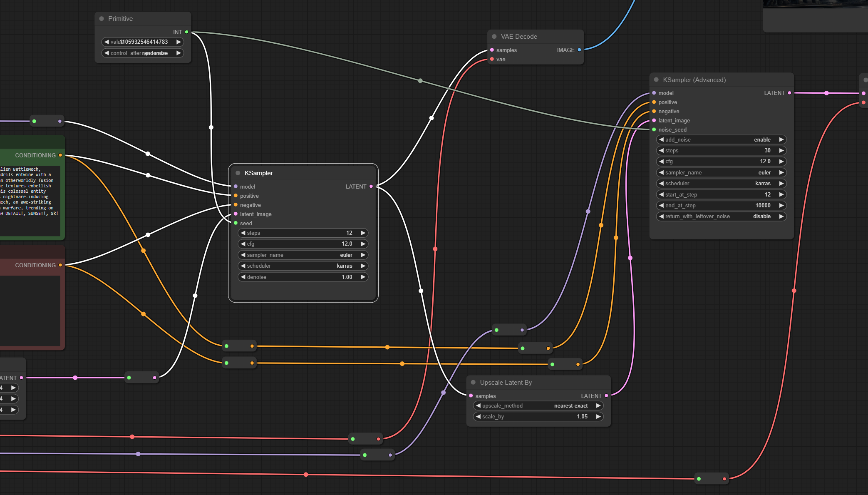Increase scale_by value using right arrow

(x=598, y=417)
